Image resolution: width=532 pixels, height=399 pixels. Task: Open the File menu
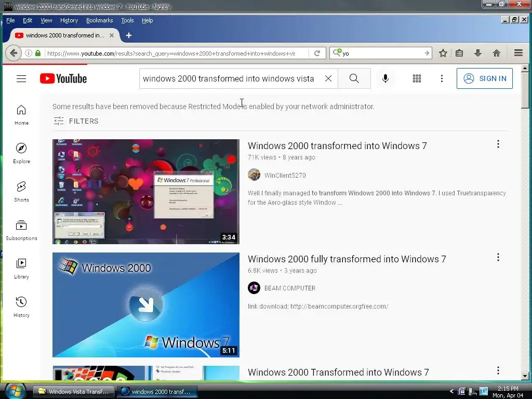pos(10,20)
